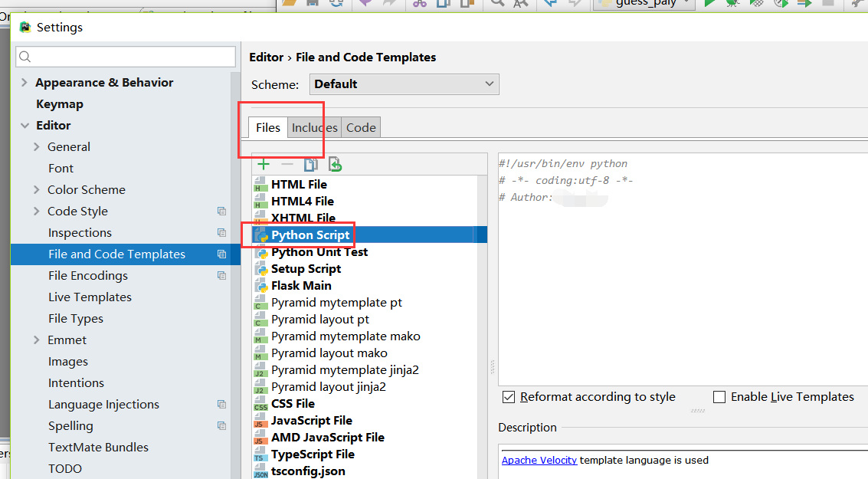
Task: Click the project-scope icon beside Inspections
Action: coord(222,232)
